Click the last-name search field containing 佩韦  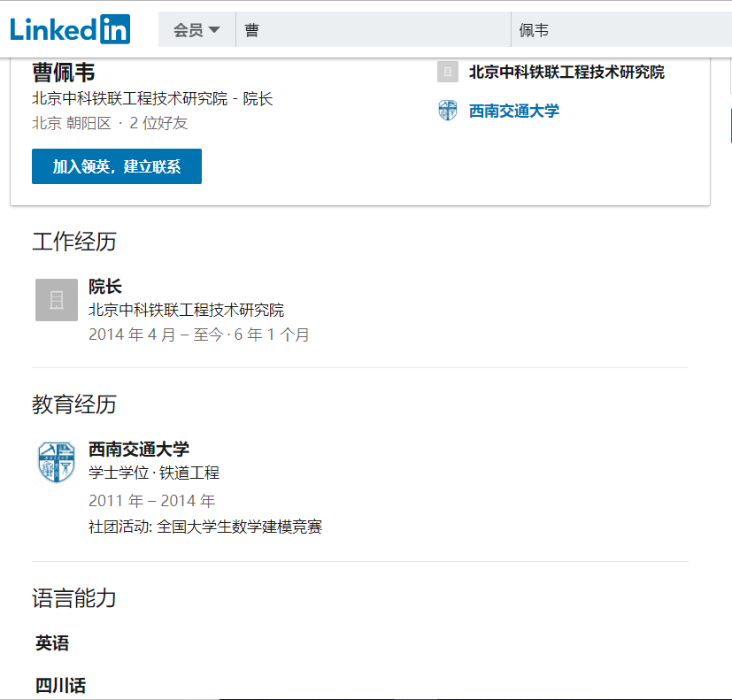click(621, 30)
